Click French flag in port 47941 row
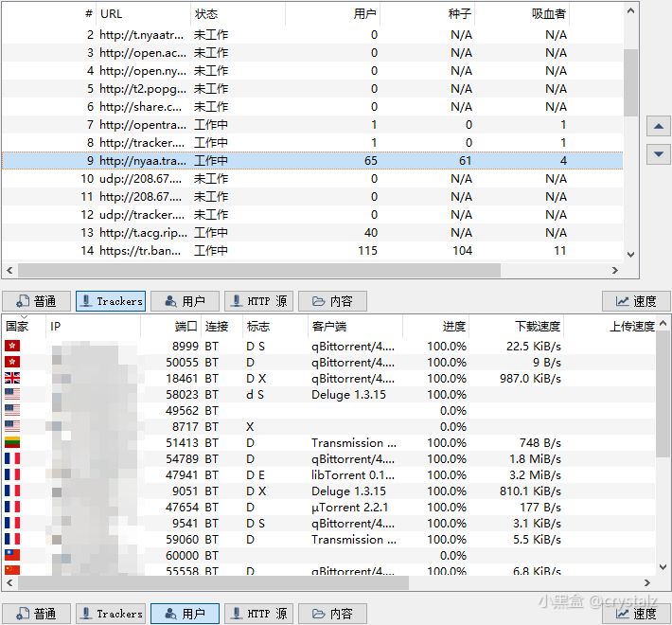This screenshot has height=625, width=672. click(12, 474)
